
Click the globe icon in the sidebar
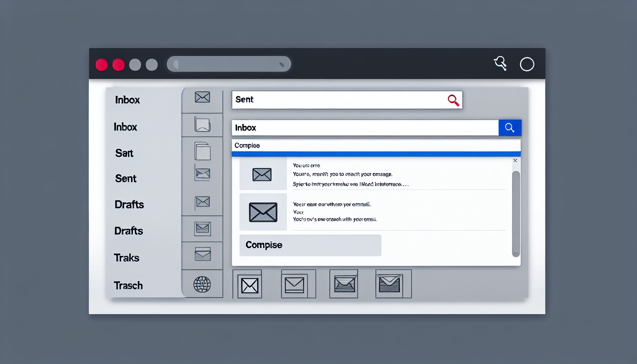click(x=202, y=284)
